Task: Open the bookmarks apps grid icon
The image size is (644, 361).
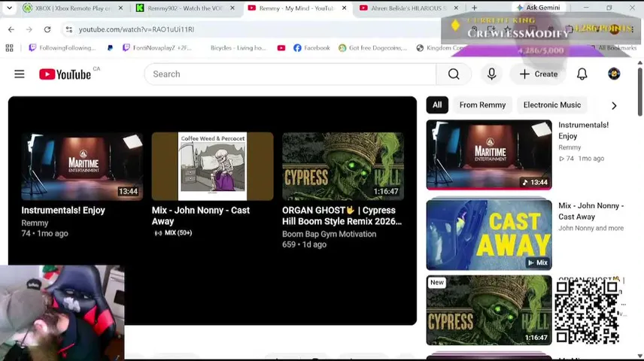Action: [x=10, y=48]
